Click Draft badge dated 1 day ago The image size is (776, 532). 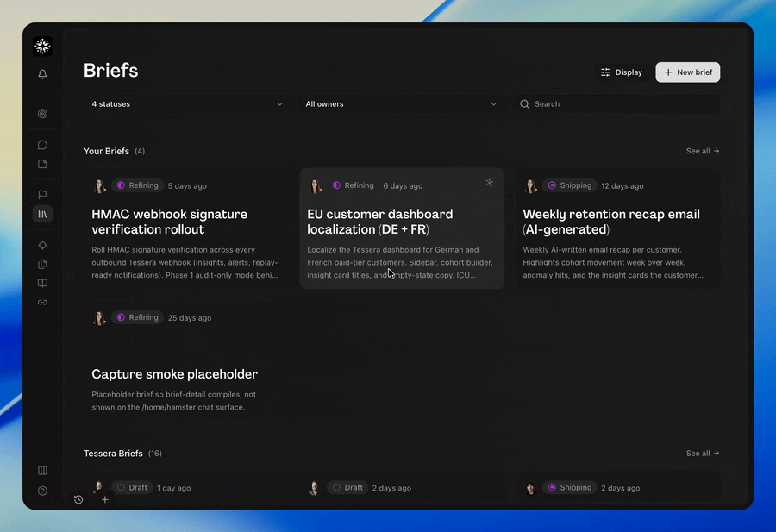[132, 487]
